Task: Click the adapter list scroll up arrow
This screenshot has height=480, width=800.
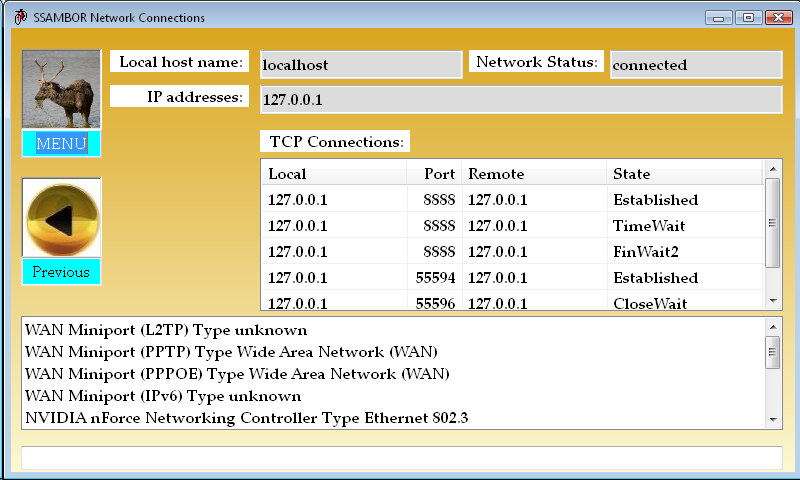Action: (772, 327)
